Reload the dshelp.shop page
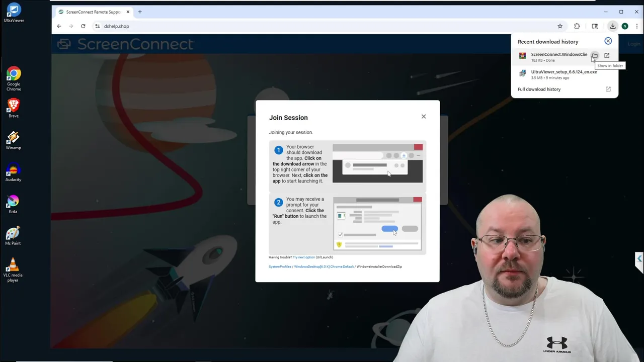The image size is (644, 362). click(83, 26)
